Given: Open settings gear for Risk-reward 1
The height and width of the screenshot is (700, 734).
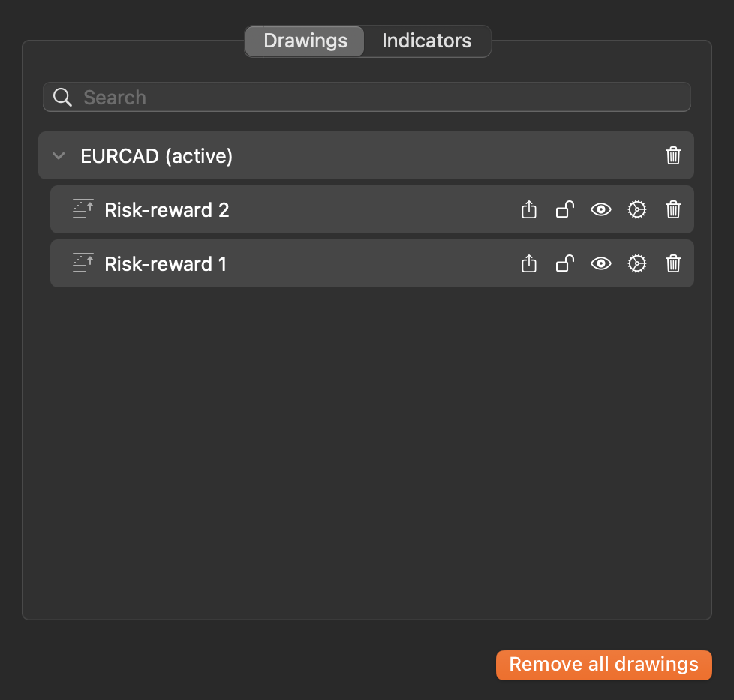Looking at the screenshot, I should [x=636, y=263].
